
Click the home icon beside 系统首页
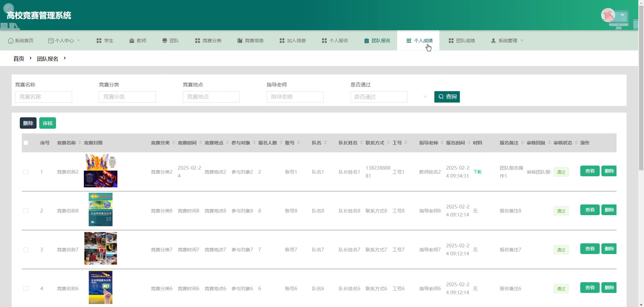coord(11,41)
